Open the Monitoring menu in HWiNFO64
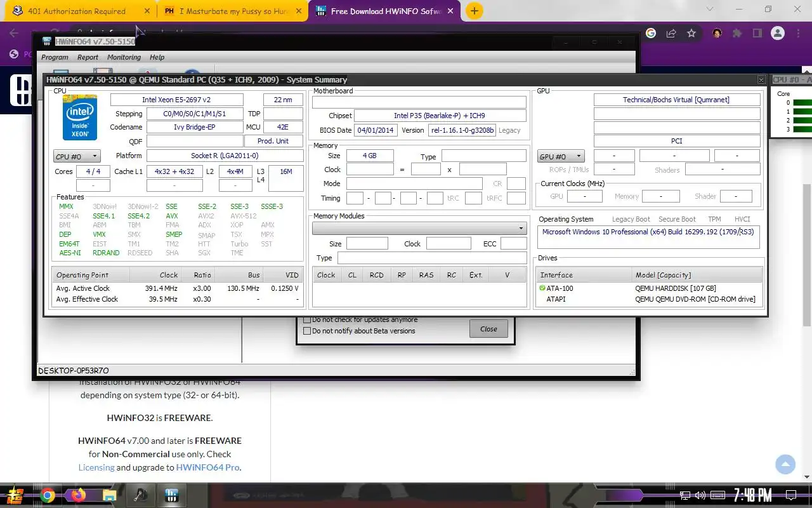812x508 pixels. [x=124, y=57]
